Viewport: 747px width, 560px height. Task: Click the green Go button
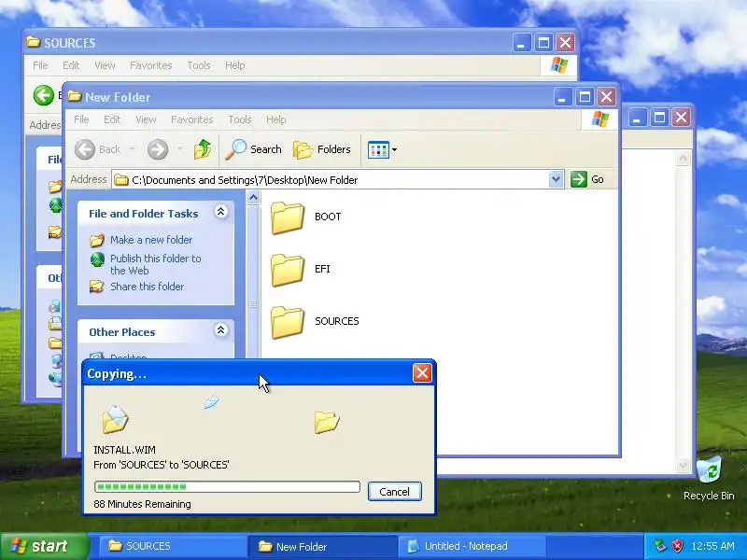click(587, 179)
